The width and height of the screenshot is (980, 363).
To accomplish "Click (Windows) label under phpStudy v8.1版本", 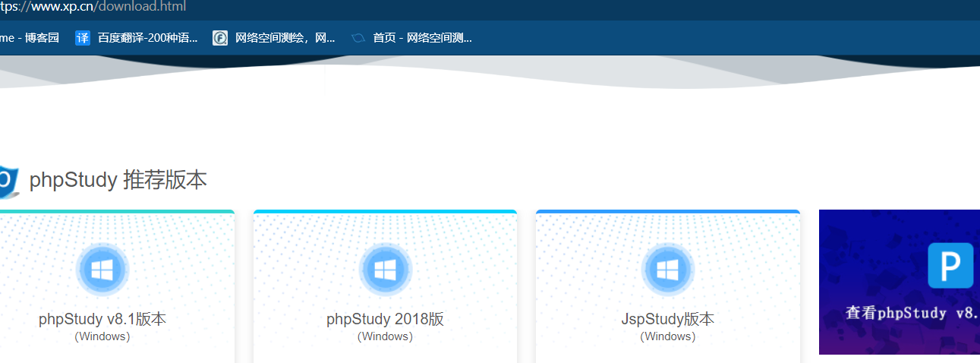I will (x=102, y=336).
